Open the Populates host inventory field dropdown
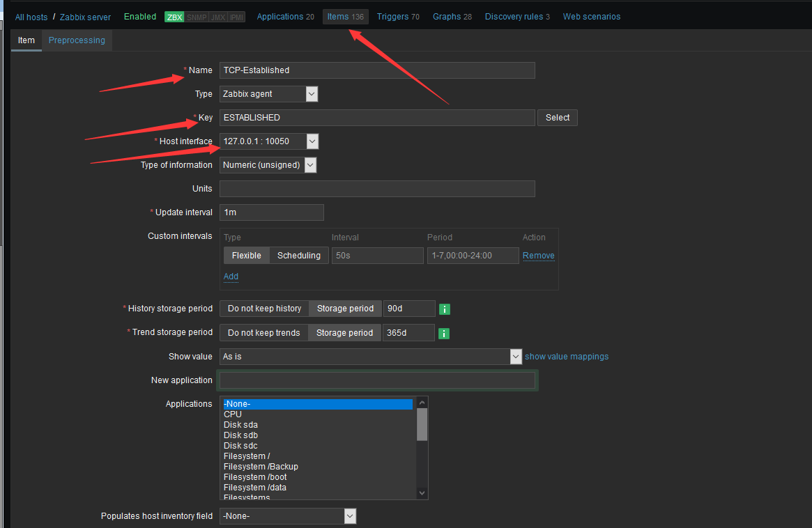812x528 pixels. [349, 515]
